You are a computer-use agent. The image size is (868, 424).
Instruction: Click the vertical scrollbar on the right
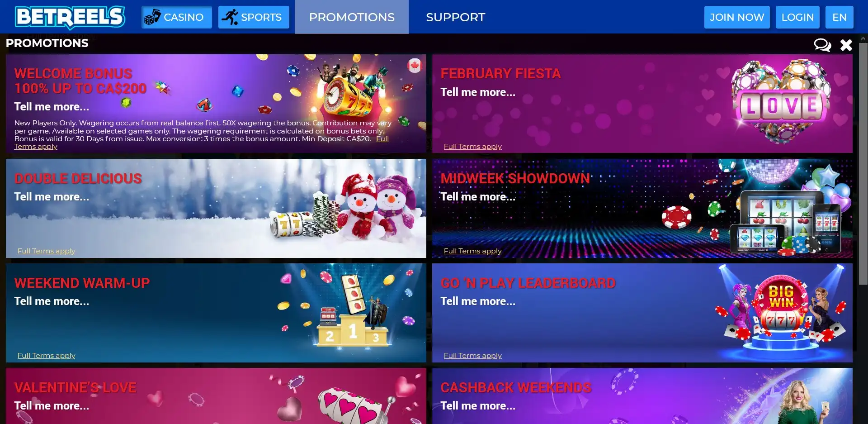[863, 163]
